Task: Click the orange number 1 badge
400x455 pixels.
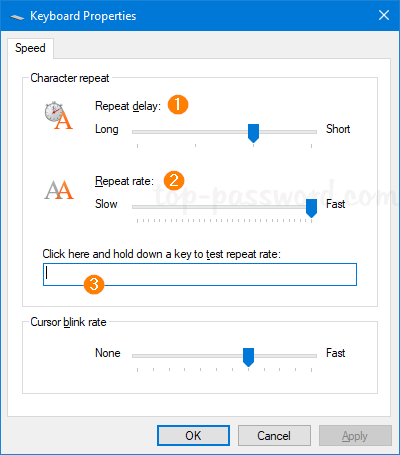Action: pos(178,104)
